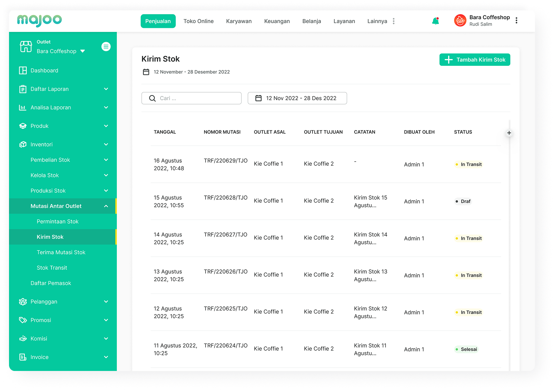Image resolution: width=556 pixels, height=392 pixels.
Task: Open the 12 Nov 2022 - 28 Des 2022 date picker
Action: [297, 98]
